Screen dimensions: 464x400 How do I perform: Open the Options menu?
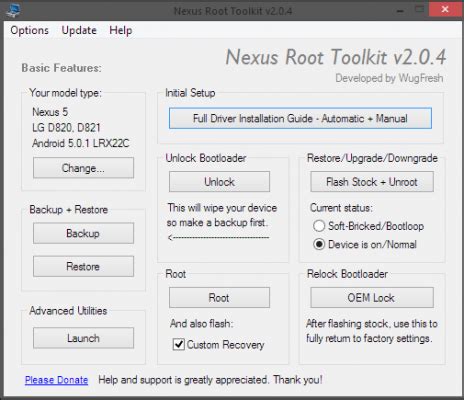point(29,30)
